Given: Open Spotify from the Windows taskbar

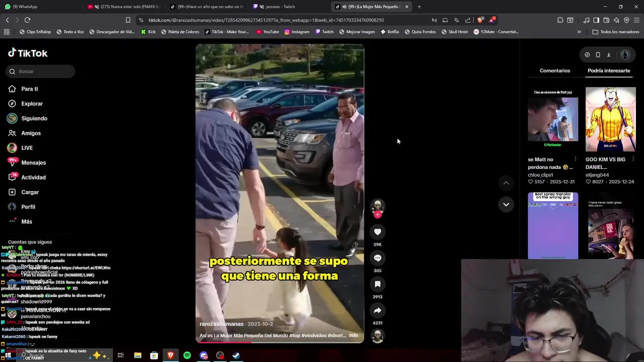Looking at the screenshot, I should click(187, 355).
